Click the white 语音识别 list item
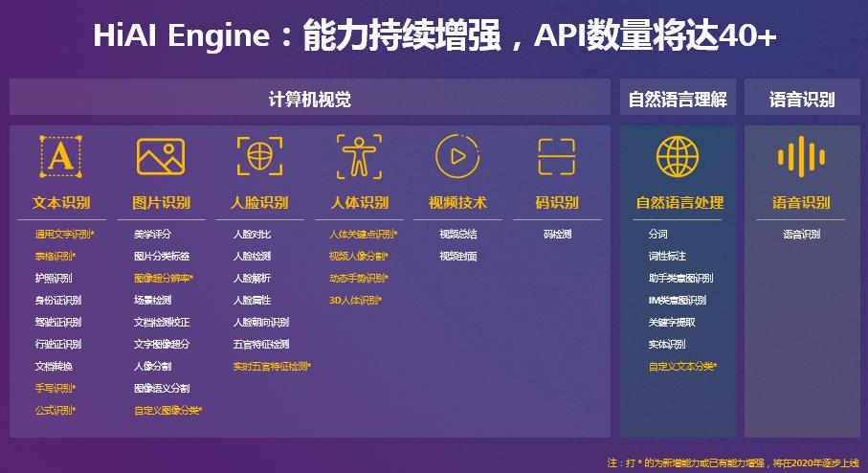 pos(802,235)
